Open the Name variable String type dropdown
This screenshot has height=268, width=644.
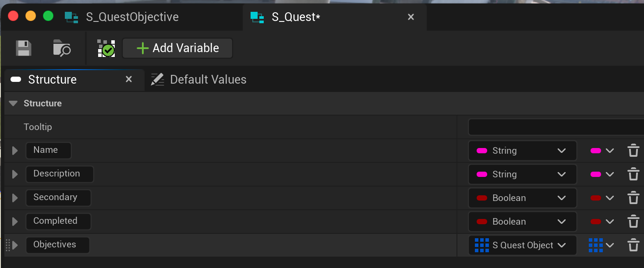[522, 151]
